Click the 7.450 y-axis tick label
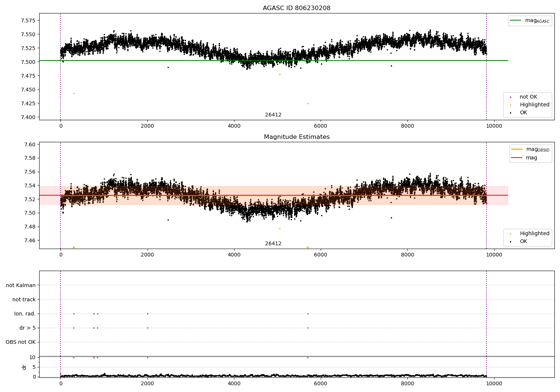This screenshot has width=560, height=392. 28,90
